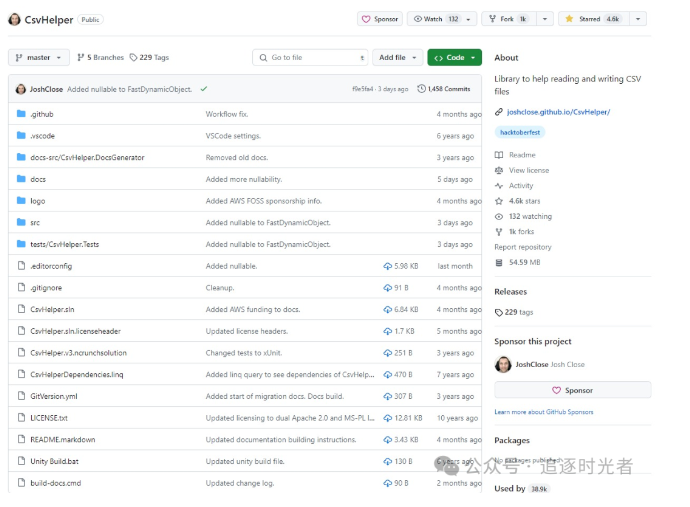The width and height of the screenshot is (690, 507).
Task: Click the .gitignore file icon
Action: pos(21,287)
